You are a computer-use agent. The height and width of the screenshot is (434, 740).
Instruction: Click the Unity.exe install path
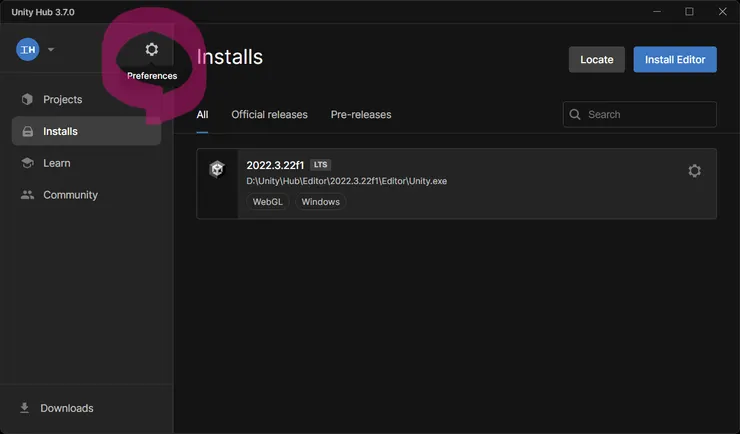pyautogui.click(x=346, y=181)
